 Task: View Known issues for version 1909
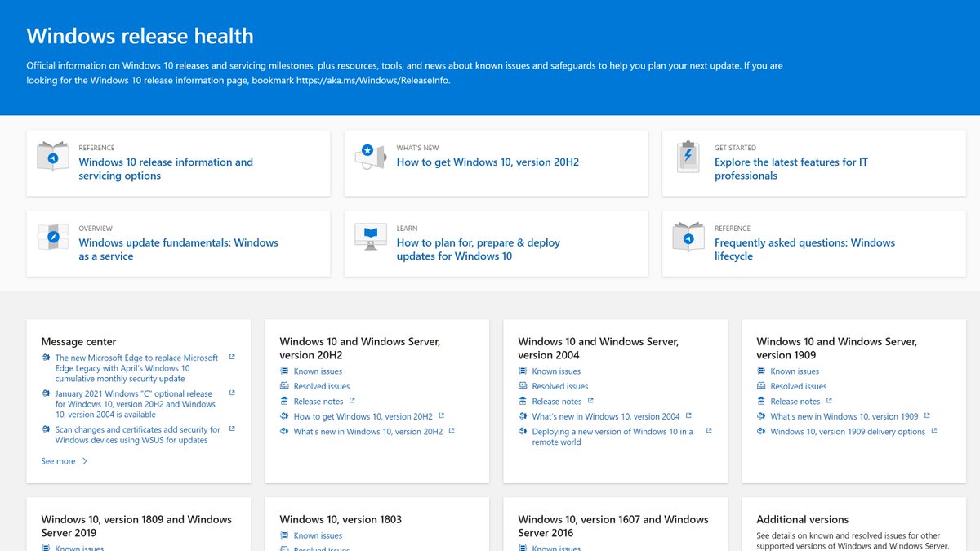[795, 371]
